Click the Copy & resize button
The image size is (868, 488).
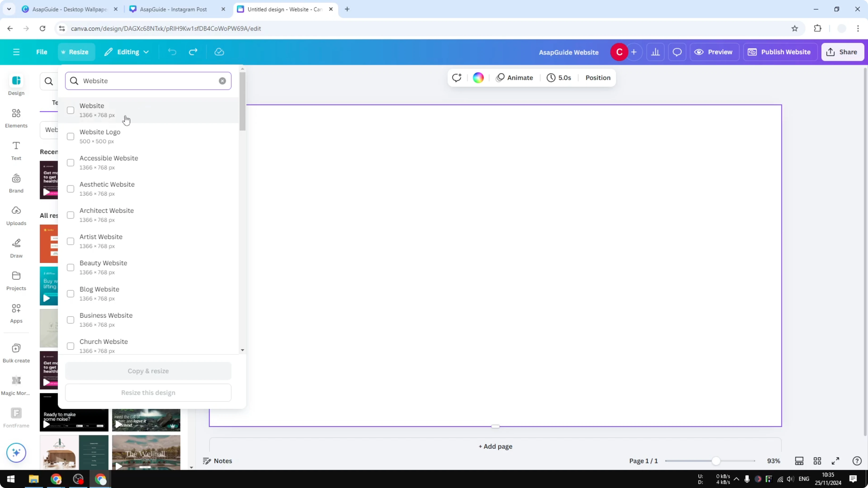[x=148, y=371]
